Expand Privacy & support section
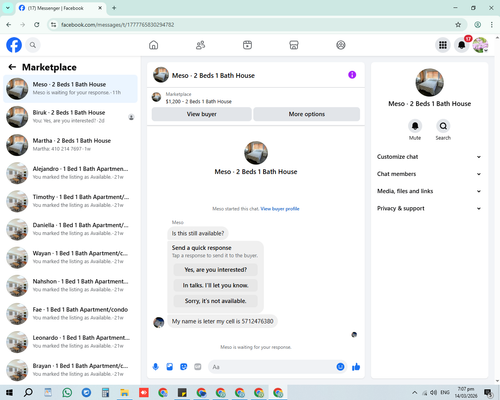 [429, 208]
